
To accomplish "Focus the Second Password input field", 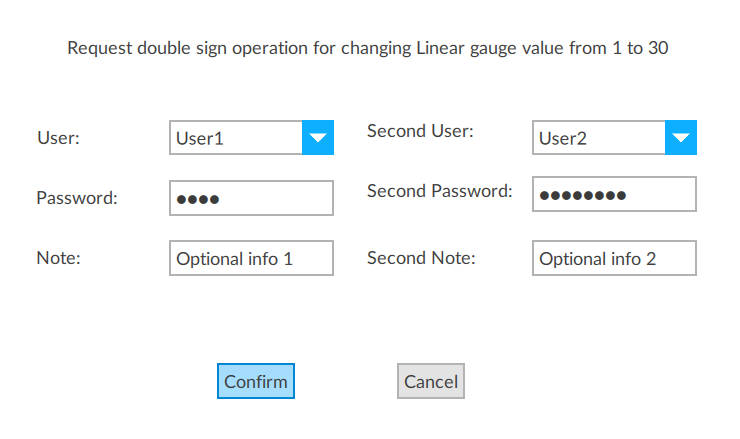I will (614, 195).
